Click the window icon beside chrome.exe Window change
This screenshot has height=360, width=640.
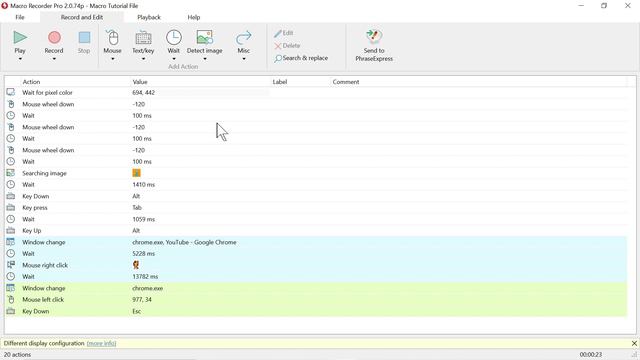click(x=11, y=288)
